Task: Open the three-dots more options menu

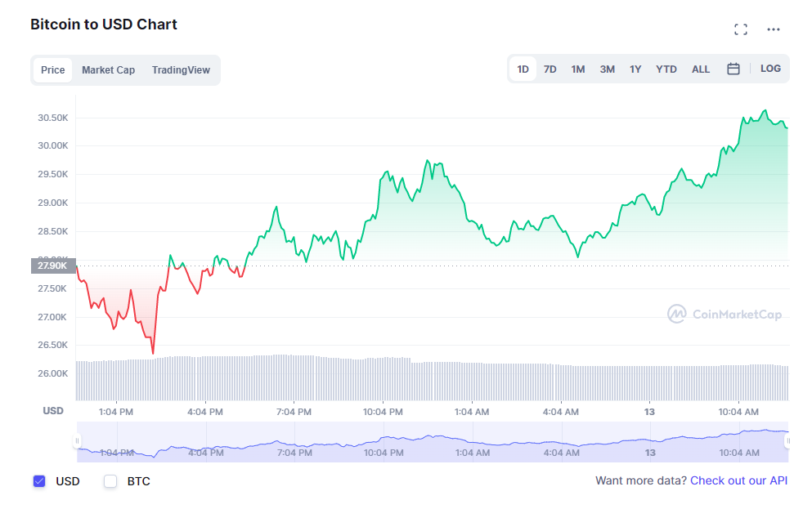Action: coord(774,29)
